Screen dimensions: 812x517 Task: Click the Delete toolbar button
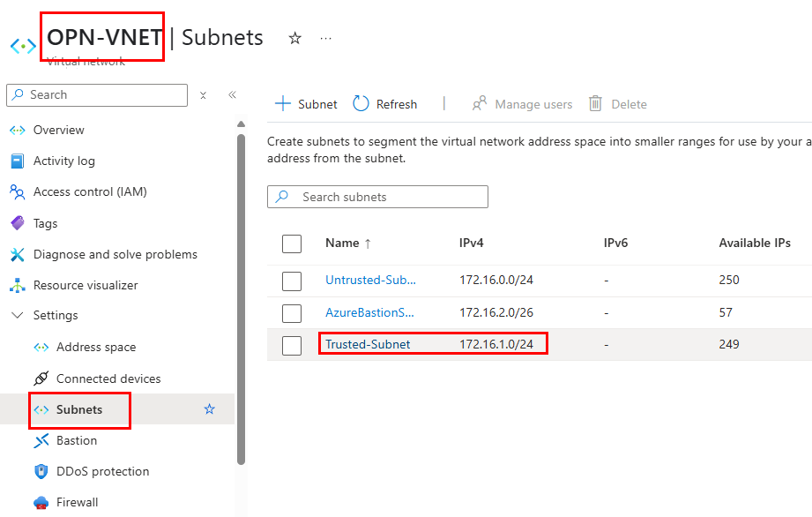tap(618, 104)
